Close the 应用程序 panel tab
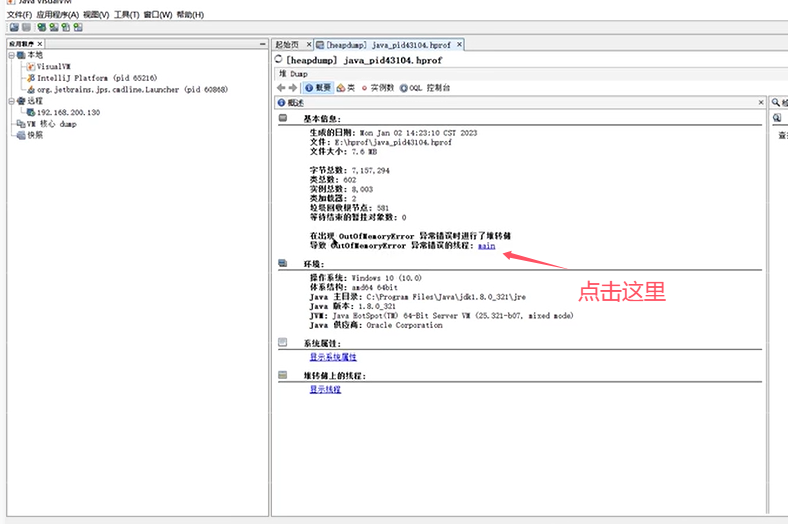This screenshot has height=524, width=788. [x=40, y=44]
